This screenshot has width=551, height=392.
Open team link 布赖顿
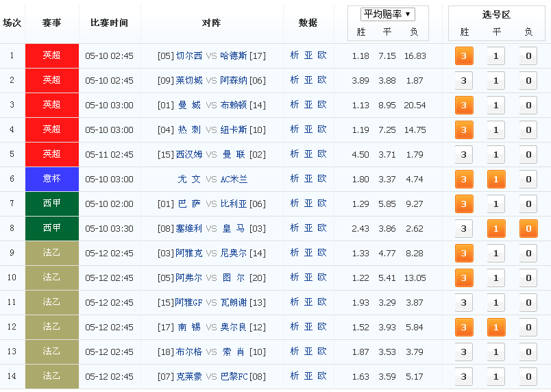pyautogui.click(x=234, y=105)
